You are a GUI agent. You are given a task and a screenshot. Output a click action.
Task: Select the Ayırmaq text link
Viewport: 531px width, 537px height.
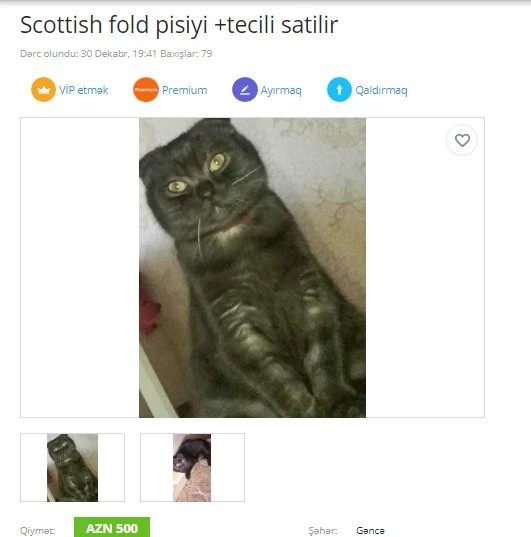pos(281,91)
